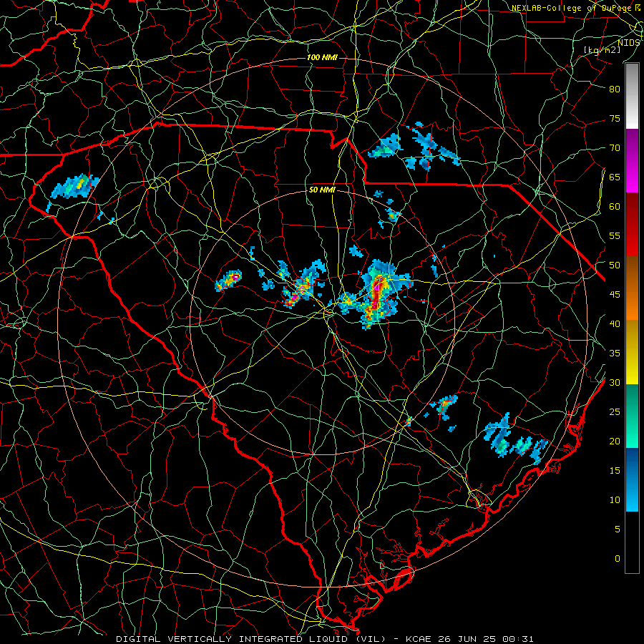Click the 25 value on the color scale

(x=615, y=412)
